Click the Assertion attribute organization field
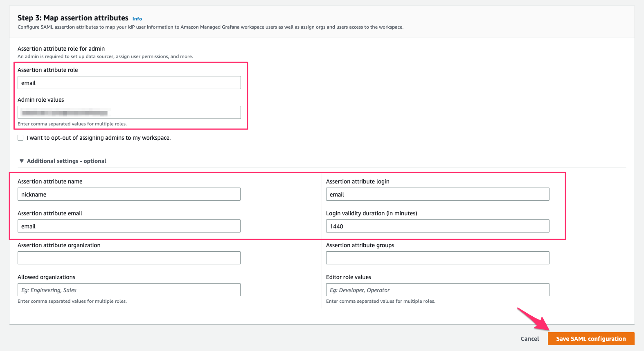 tap(129, 258)
